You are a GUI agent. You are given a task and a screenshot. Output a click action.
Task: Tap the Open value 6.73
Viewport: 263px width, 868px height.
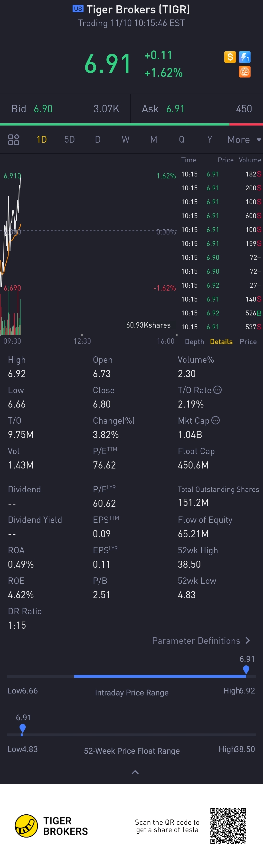[102, 374]
